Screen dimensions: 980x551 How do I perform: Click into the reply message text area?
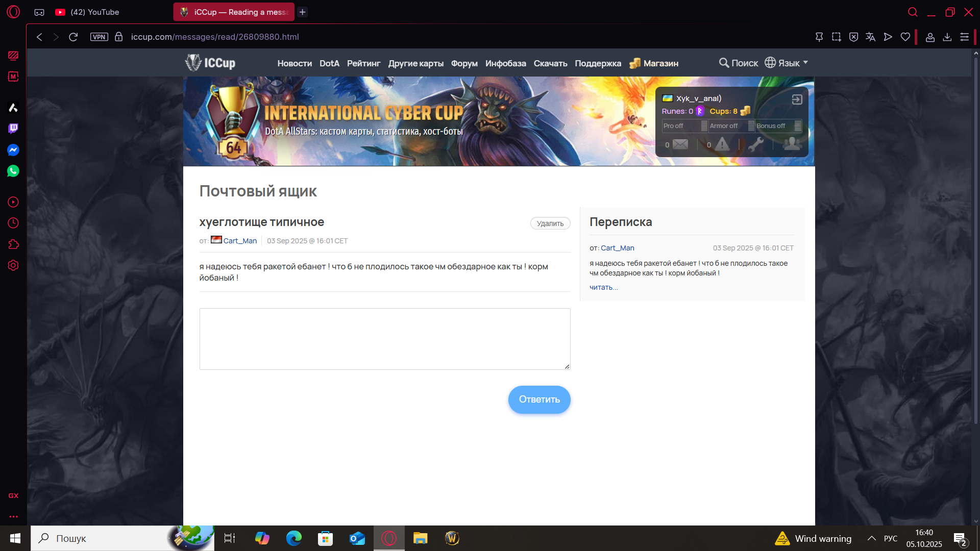pyautogui.click(x=384, y=339)
